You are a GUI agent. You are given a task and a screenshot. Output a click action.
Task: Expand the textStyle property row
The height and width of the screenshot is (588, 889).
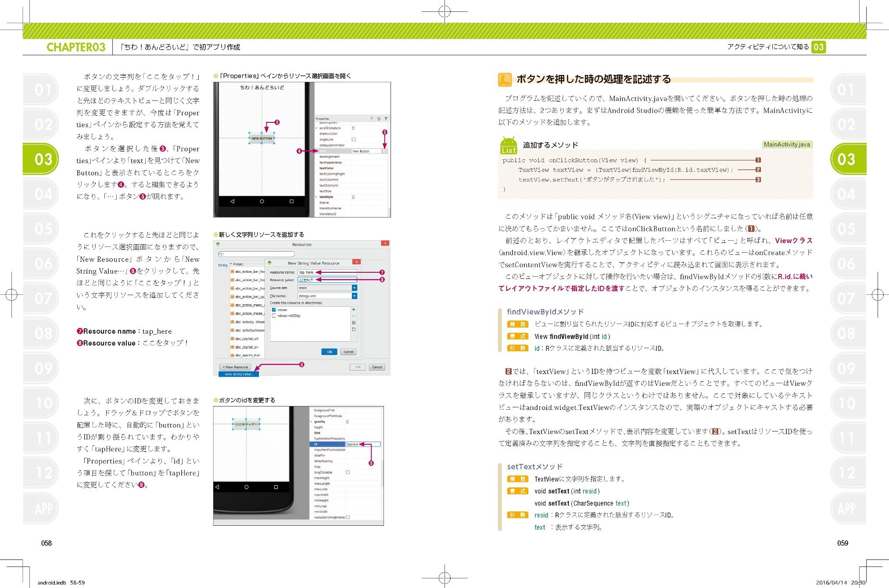pos(316,197)
